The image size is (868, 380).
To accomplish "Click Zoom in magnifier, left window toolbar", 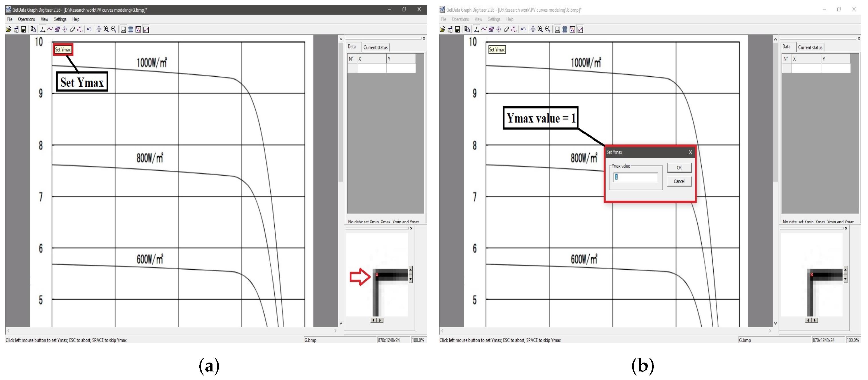I will (x=106, y=30).
